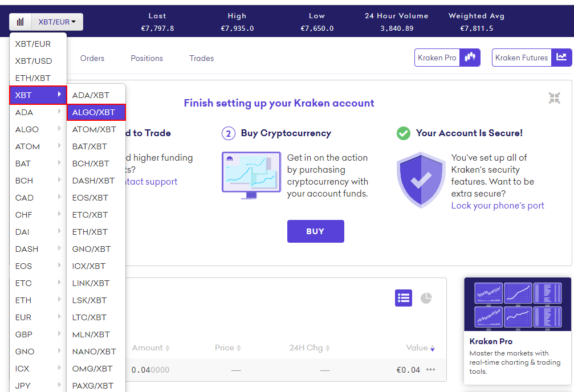Expand the ETH submenu in the pair list
The width and height of the screenshot is (574, 392).
(x=38, y=300)
